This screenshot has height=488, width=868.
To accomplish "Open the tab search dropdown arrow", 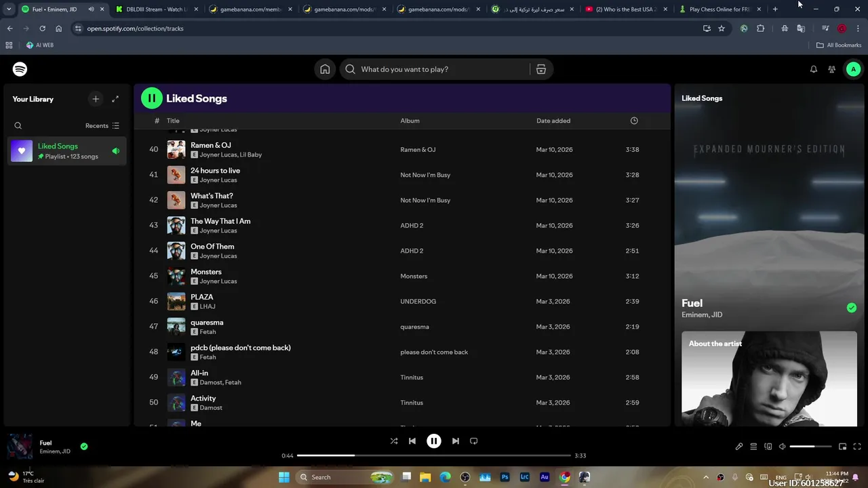I will (8, 9).
